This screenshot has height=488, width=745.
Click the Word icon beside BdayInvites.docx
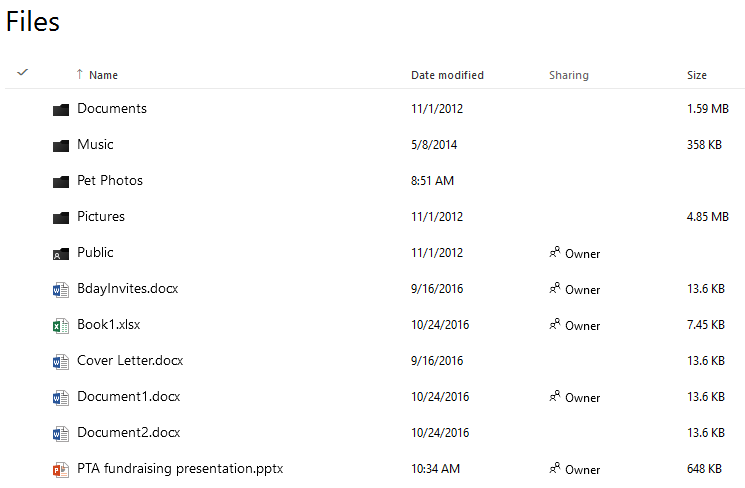[61, 290]
